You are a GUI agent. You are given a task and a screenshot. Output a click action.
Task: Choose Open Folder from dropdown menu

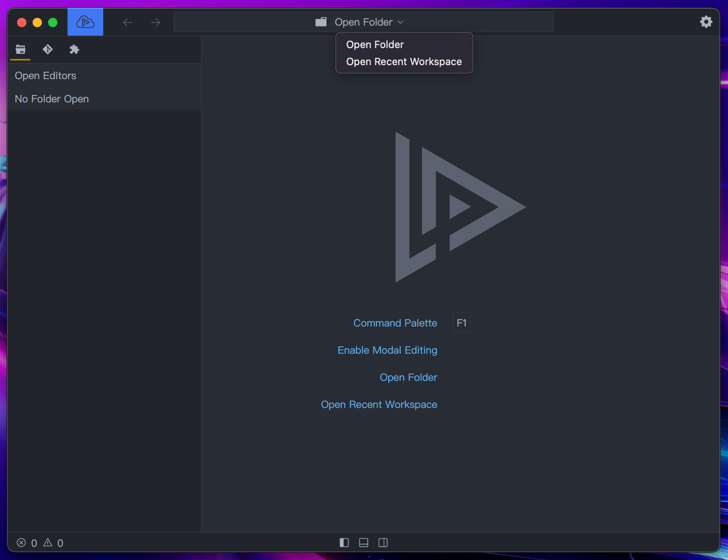(375, 45)
